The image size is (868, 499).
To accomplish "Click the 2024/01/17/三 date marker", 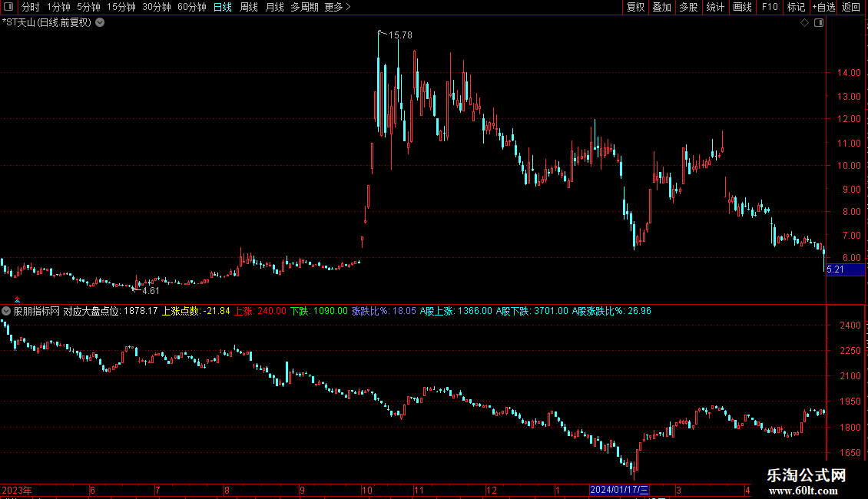I will pos(619,490).
